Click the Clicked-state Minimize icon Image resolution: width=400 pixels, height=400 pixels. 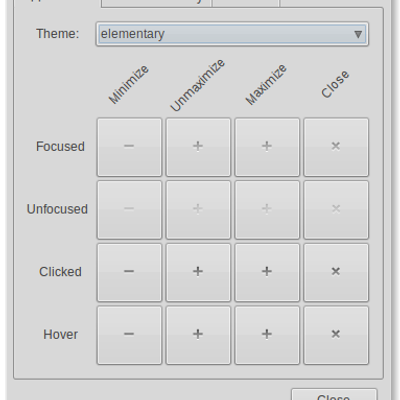coord(129,272)
